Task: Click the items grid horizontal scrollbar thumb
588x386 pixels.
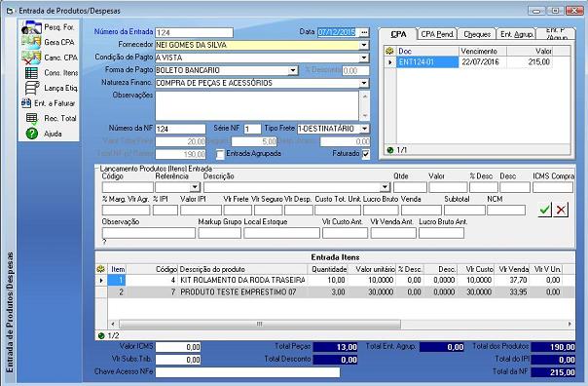Action: (x=260, y=324)
